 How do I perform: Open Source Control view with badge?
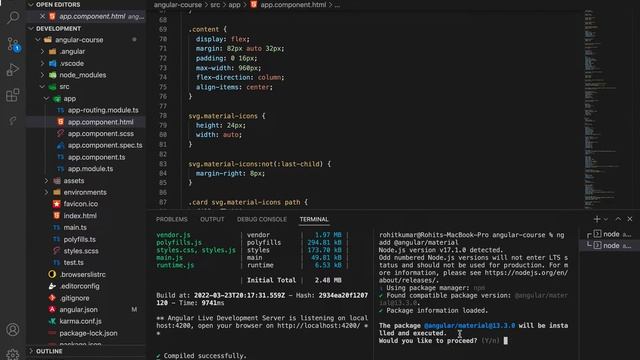(x=13, y=44)
